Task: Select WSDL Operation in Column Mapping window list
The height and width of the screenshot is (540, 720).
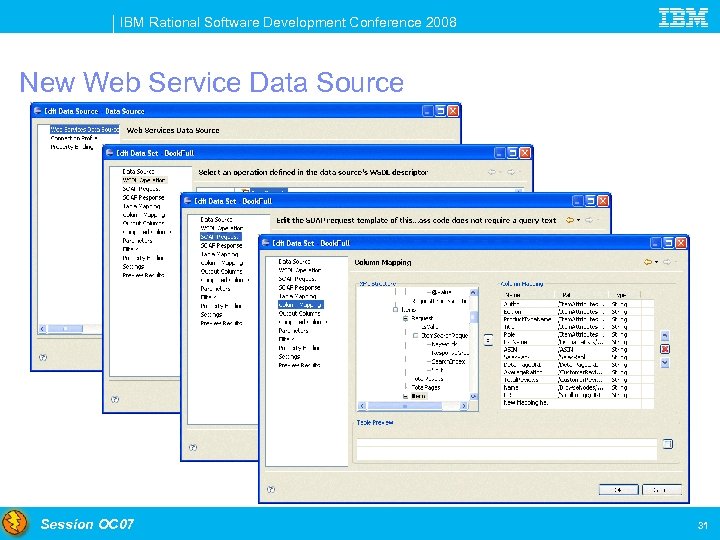Action: pyautogui.click(x=299, y=270)
